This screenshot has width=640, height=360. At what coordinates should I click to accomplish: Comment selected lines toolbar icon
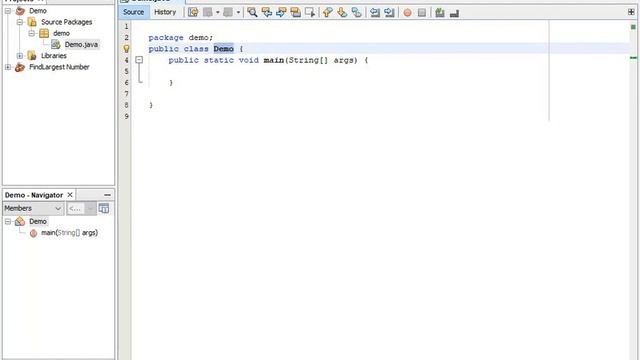(x=440, y=12)
